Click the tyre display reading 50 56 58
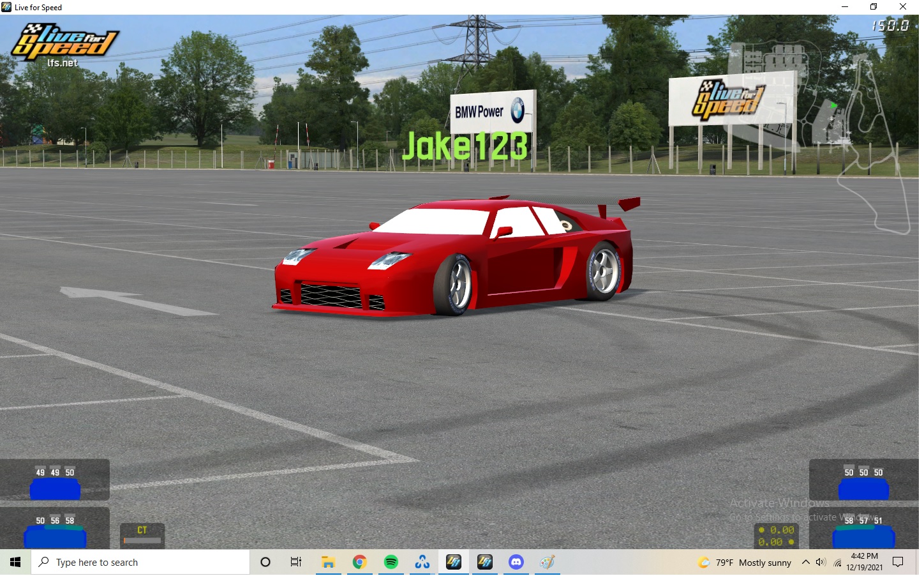The height and width of the screenshot is (576, 924). coord(55,528)
